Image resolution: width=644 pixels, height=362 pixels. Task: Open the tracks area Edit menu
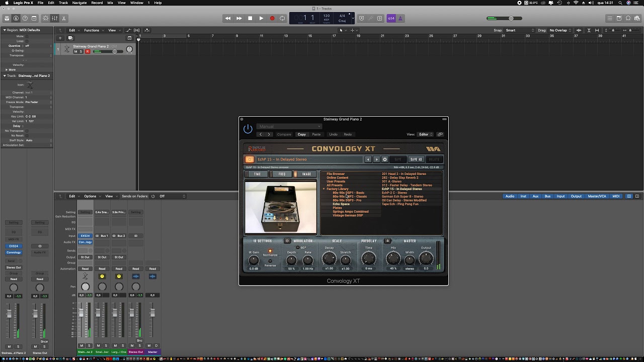[x=73, y=30]
